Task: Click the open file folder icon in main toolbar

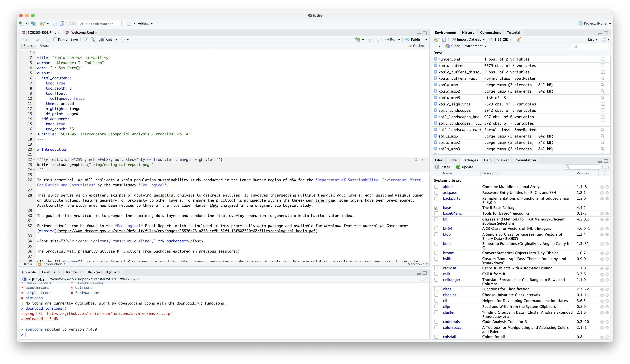Action: click(x=43, y=24)
